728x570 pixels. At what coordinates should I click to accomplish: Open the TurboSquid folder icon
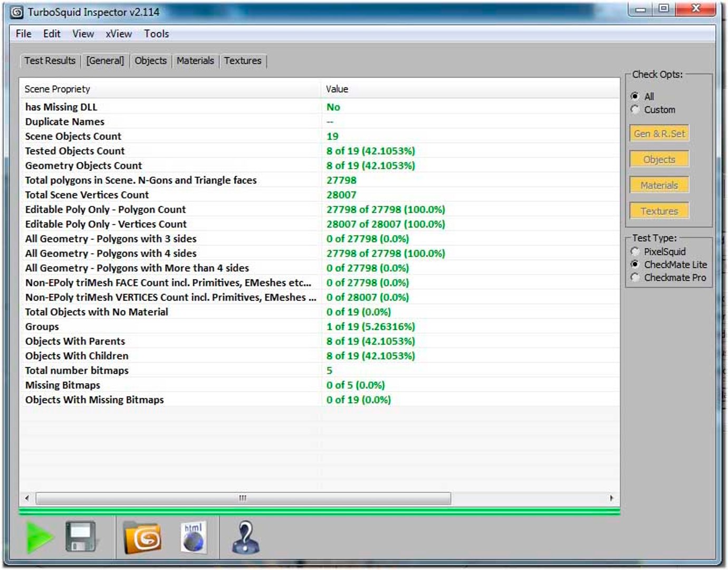tap(142, 538)
